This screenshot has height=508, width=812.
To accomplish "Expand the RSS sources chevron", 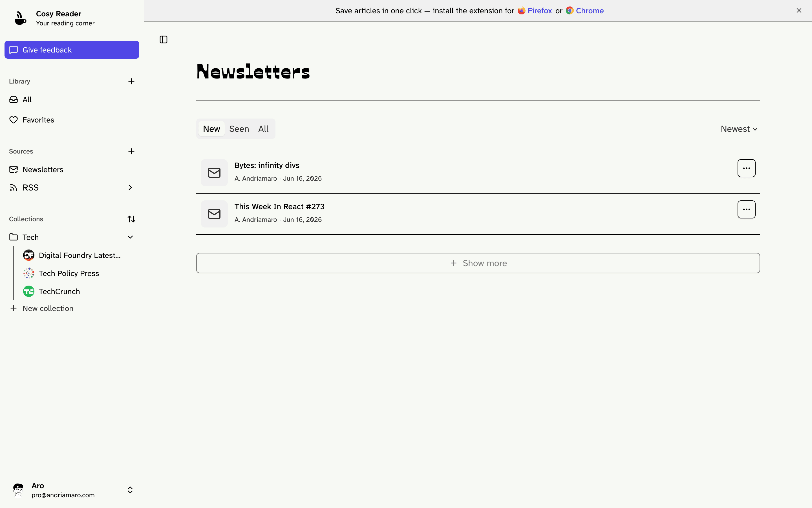I will [x=130, y=187].
